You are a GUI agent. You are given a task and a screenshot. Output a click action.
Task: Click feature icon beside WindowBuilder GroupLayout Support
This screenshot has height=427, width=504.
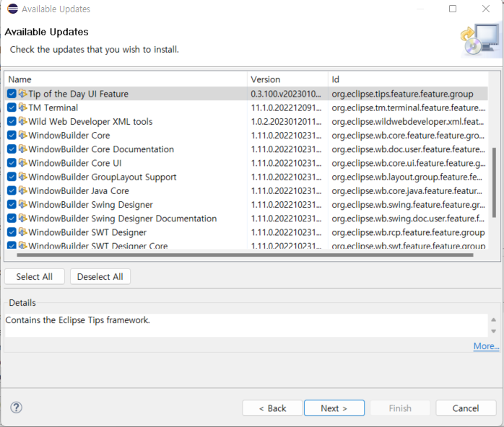(x=22, y=176)
